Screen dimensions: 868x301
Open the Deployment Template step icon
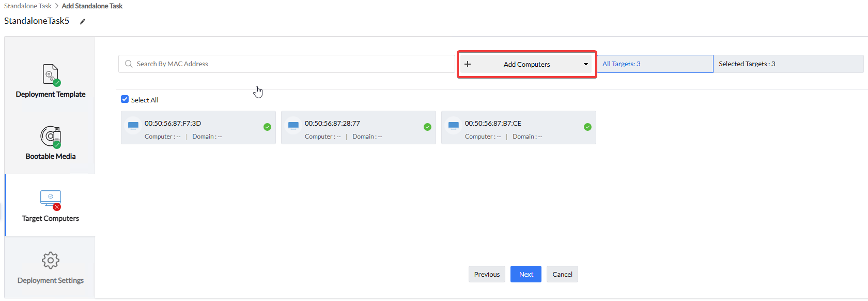click(51, 74)
